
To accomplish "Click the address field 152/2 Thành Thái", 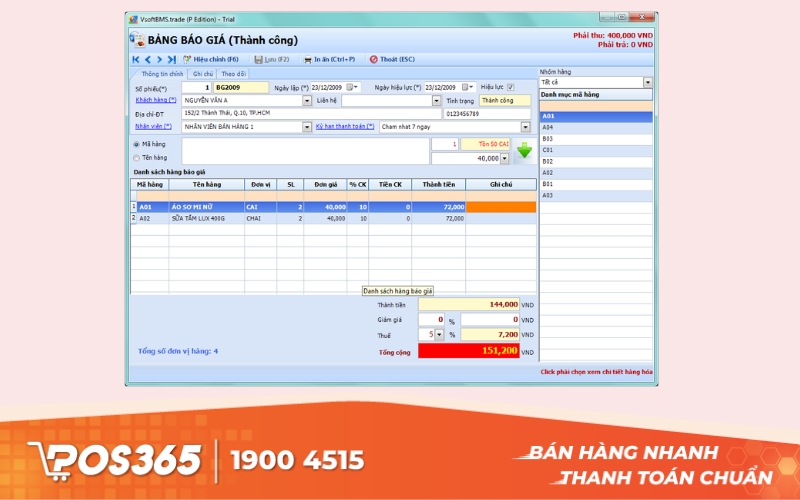I will coord(311,113).
